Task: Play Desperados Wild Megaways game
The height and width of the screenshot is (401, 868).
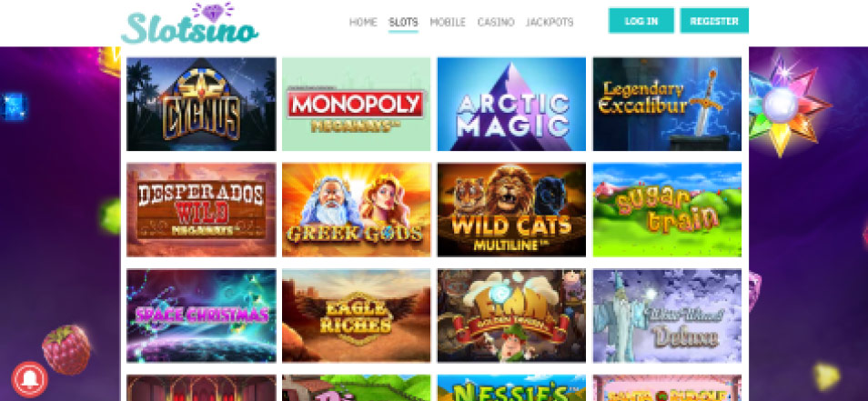Action: [x=201, y=210]
